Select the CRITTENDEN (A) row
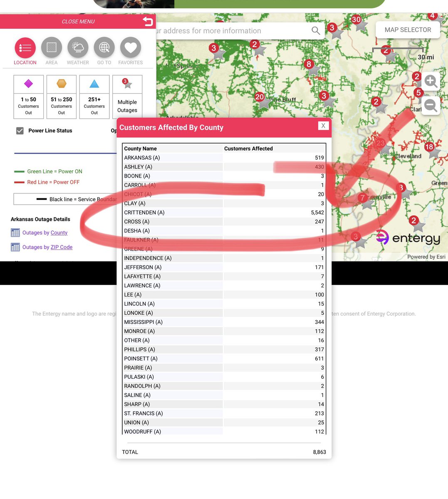Viewport: 448px width, 499px height. point(224,212)
